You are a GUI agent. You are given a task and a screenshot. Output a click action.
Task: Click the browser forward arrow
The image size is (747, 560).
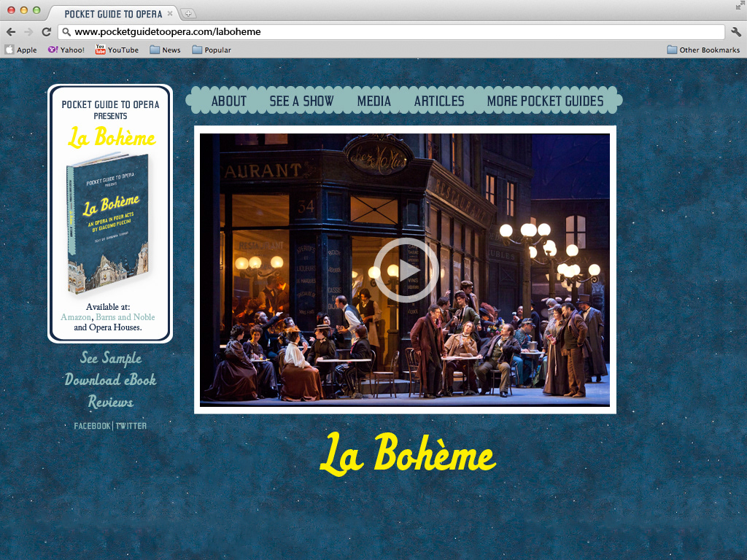click(x=28, y=32)
